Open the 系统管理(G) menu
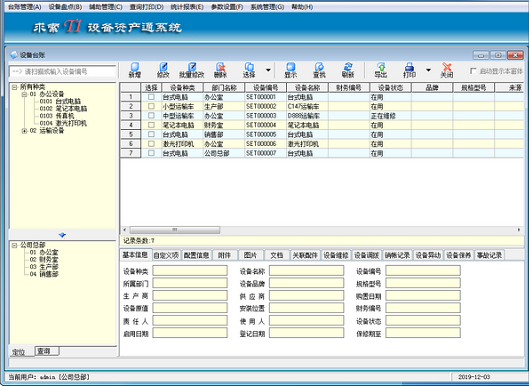 coord(267,7)
